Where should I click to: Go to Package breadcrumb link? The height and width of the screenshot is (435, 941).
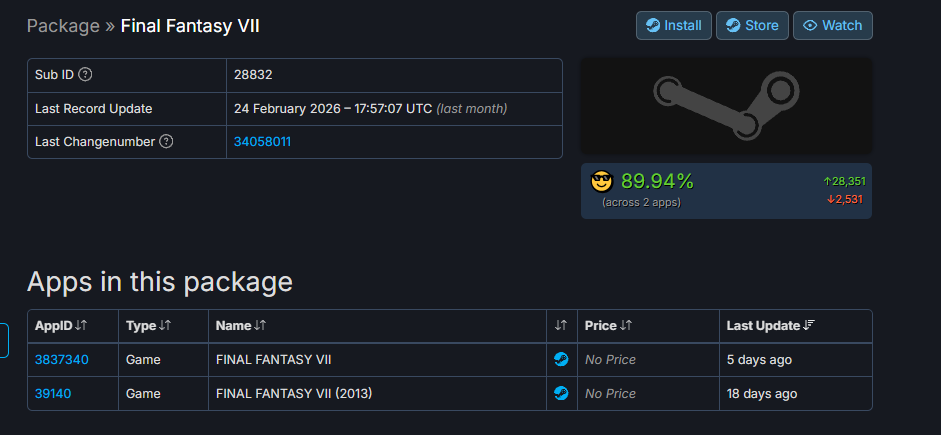click(x=63, y=26)
